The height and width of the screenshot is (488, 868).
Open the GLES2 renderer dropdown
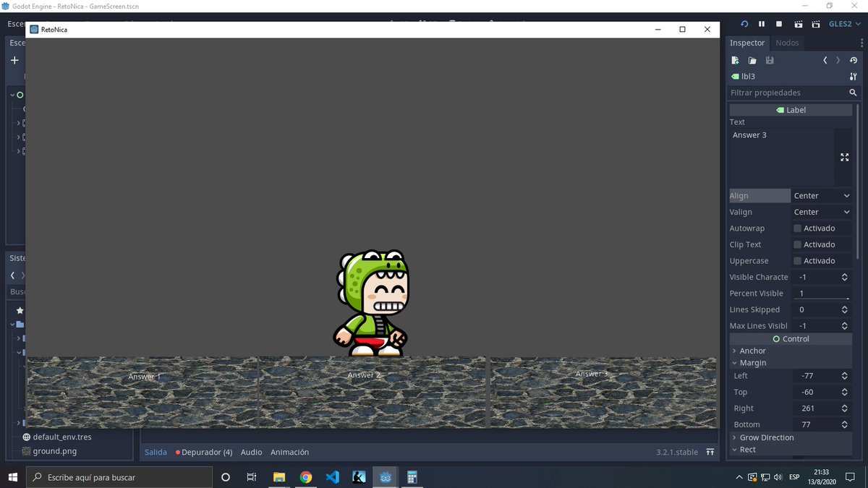[845, 24]
